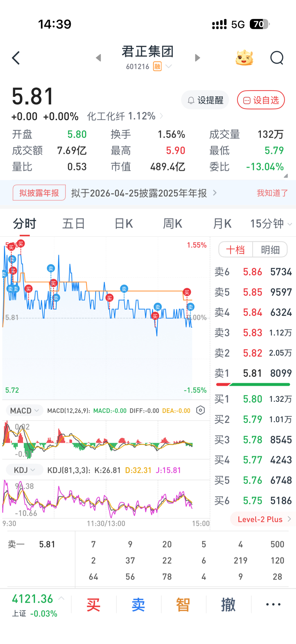
Task: Tap 卖1 row at 5.81
Action: 253,373
